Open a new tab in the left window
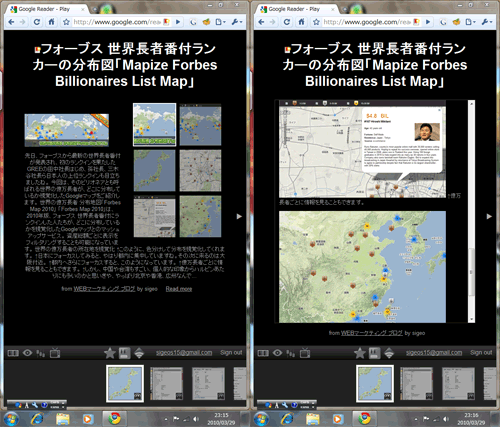Screen dimensions: 500x427 tap(96, 9)
